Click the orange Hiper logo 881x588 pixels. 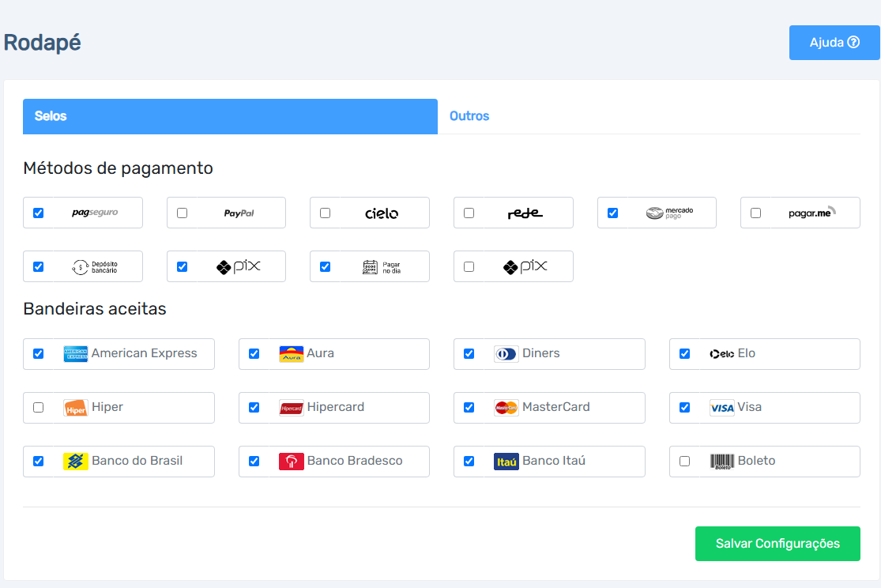click(75, 408)
